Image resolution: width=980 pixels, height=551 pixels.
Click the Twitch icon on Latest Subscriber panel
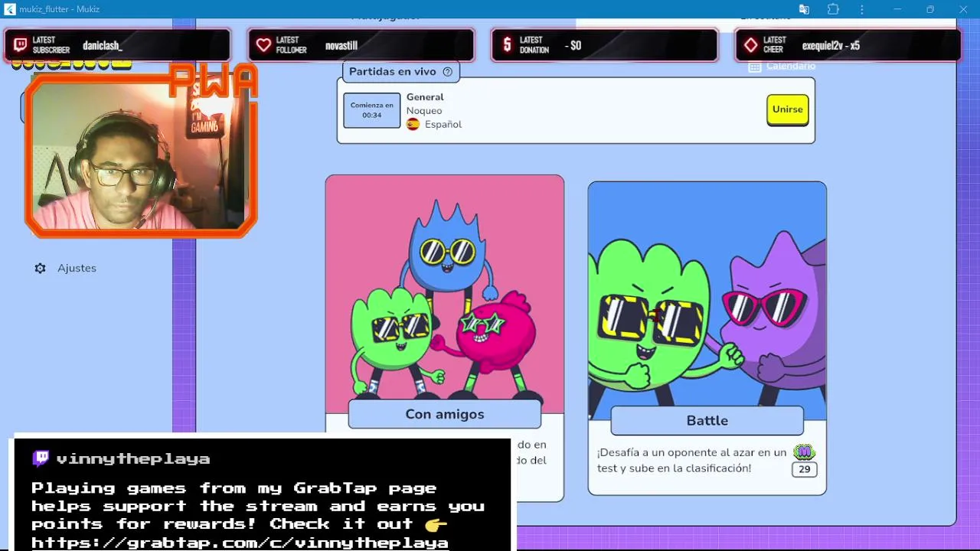tap(21, 45)
